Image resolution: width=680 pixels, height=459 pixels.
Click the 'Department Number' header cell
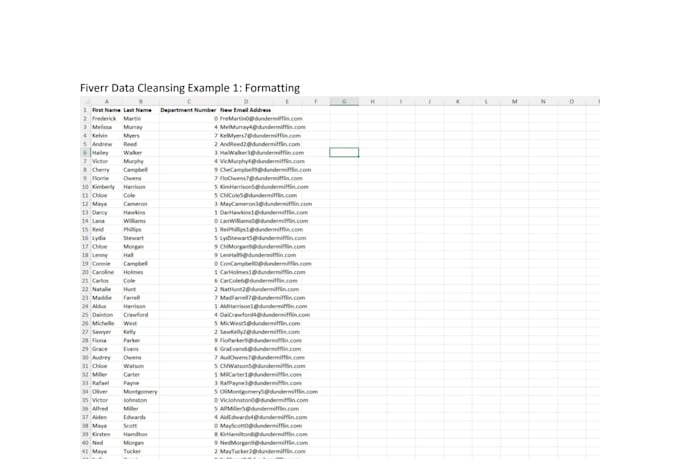point(189,110)
